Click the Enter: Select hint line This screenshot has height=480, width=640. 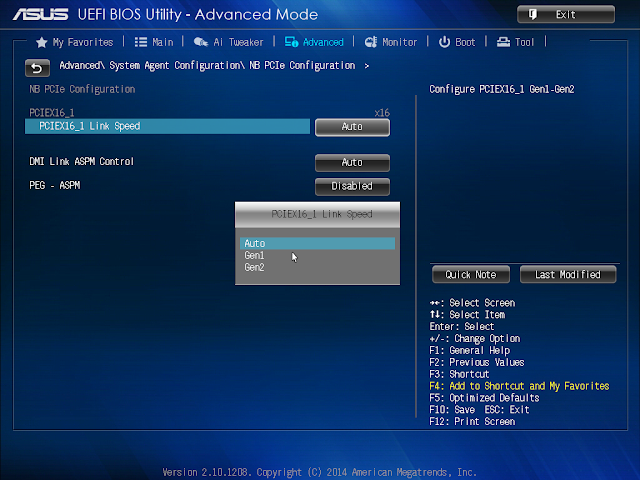(x=462, y=327)
